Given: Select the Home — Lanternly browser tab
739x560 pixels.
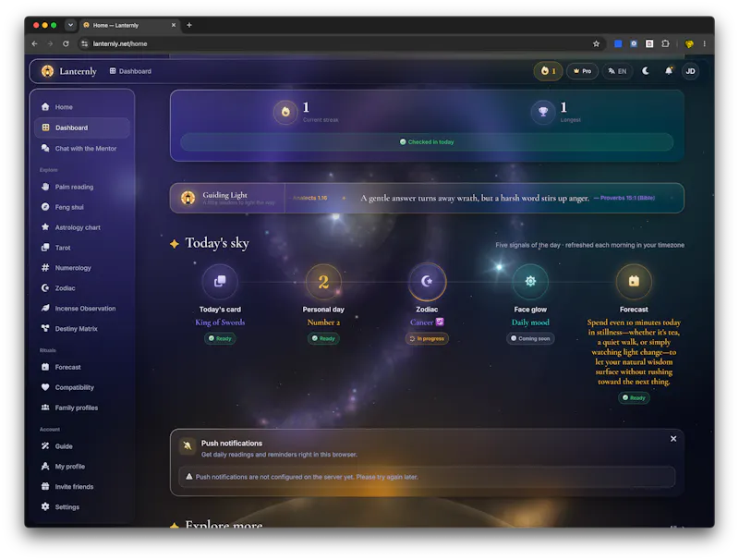Looking at the screenshot, I should click(129, 25).
